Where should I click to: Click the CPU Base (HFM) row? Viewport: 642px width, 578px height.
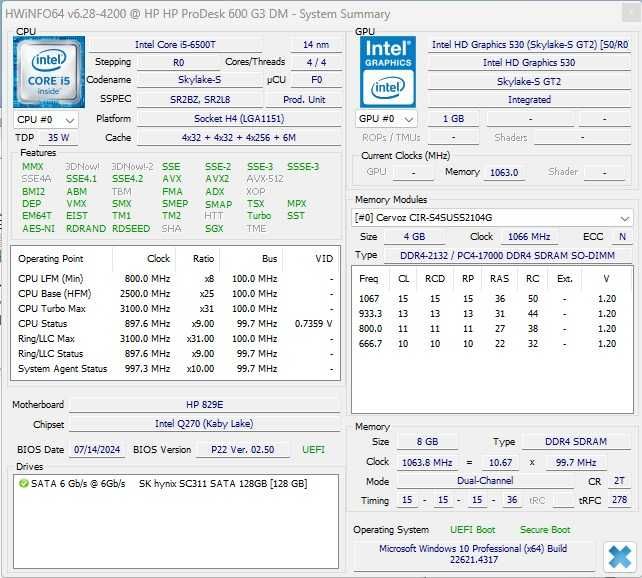(x=176, y=294)
